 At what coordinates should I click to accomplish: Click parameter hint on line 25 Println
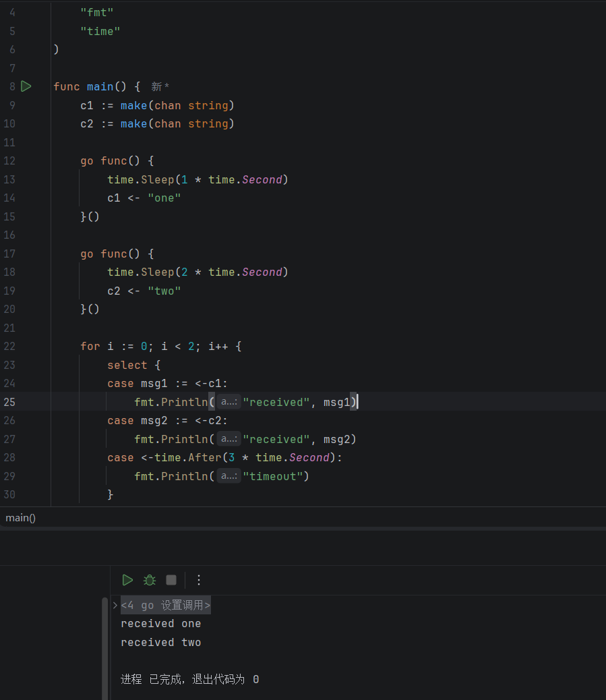229,402
